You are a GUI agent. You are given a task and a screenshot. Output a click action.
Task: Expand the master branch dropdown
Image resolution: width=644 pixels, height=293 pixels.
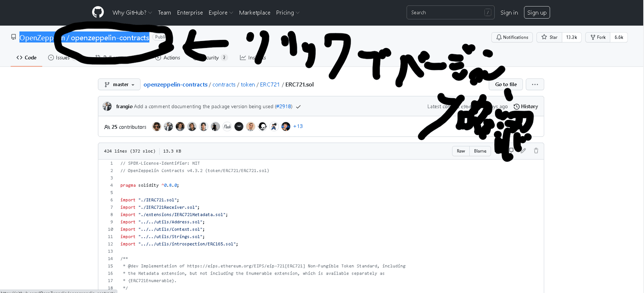click(119, 85)
